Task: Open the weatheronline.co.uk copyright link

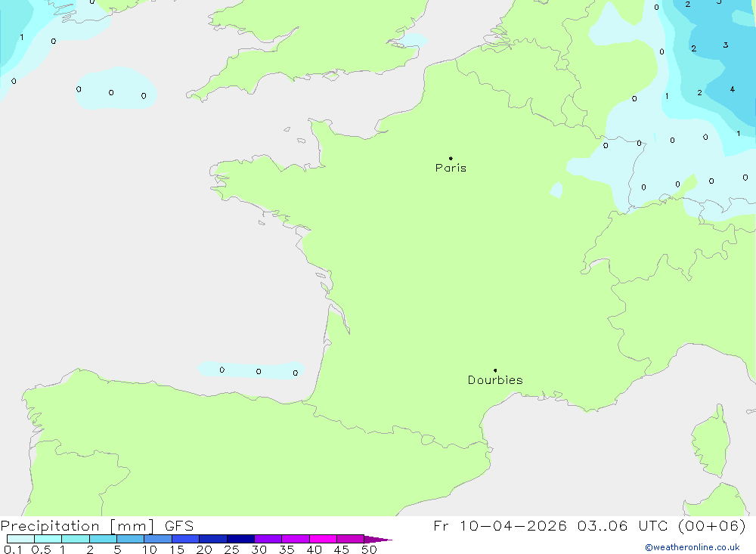Action: click(692, 547)
